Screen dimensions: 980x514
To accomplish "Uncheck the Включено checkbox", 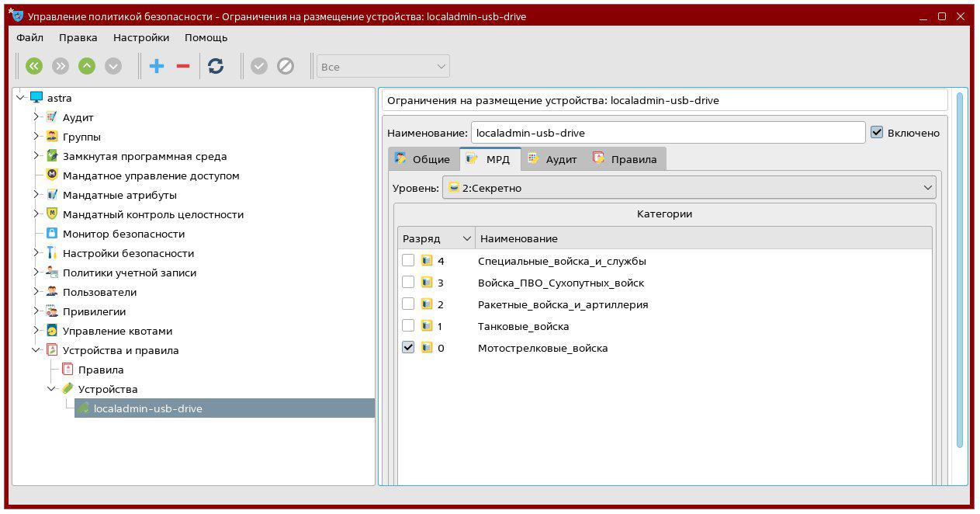I will point(877,133).
